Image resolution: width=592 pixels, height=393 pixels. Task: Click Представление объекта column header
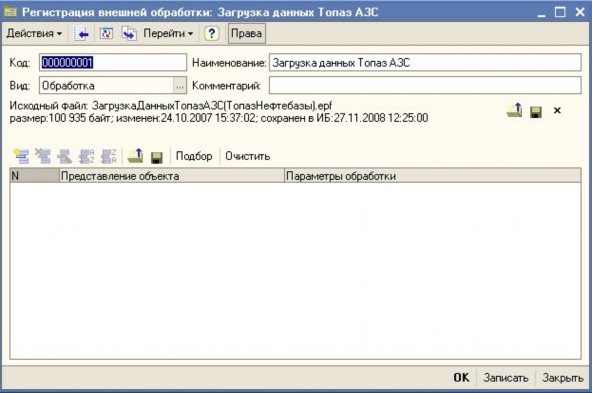click(x=172, y=176)
